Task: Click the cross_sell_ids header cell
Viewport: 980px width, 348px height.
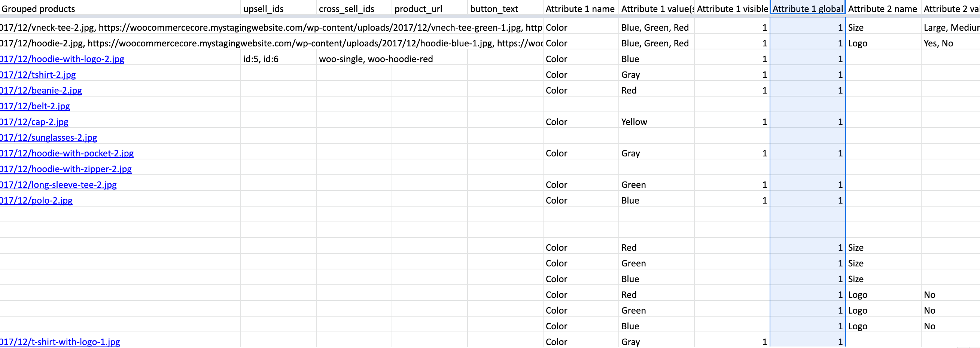Action: 346,9
